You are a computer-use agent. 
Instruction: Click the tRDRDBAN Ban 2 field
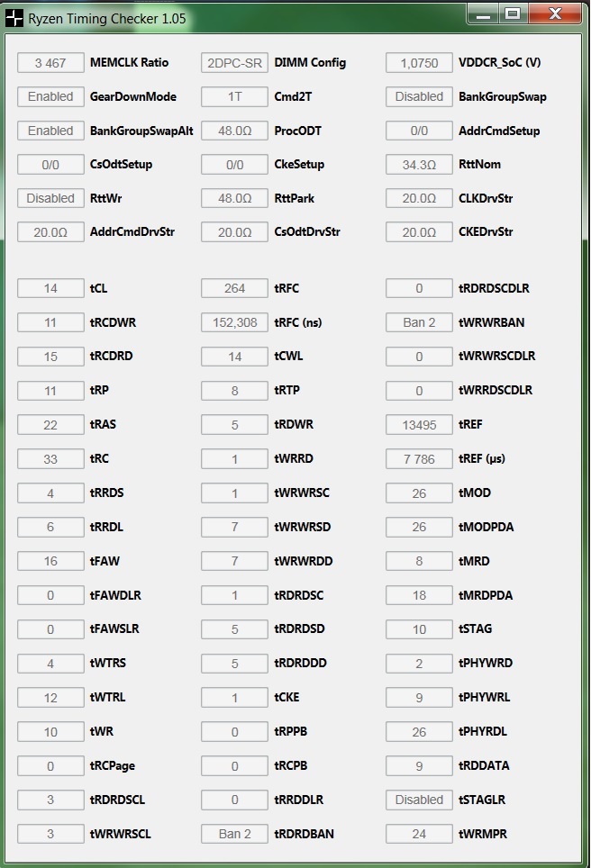235,834
